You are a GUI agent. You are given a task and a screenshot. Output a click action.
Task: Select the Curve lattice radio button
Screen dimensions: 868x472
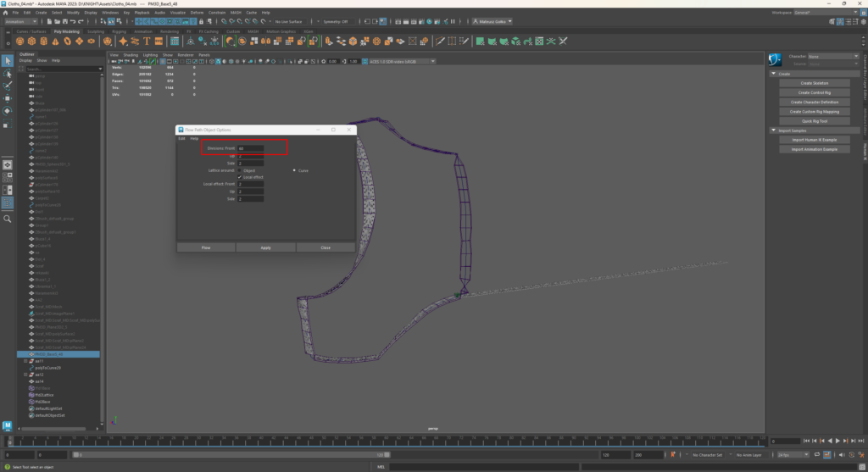point(294,170)
